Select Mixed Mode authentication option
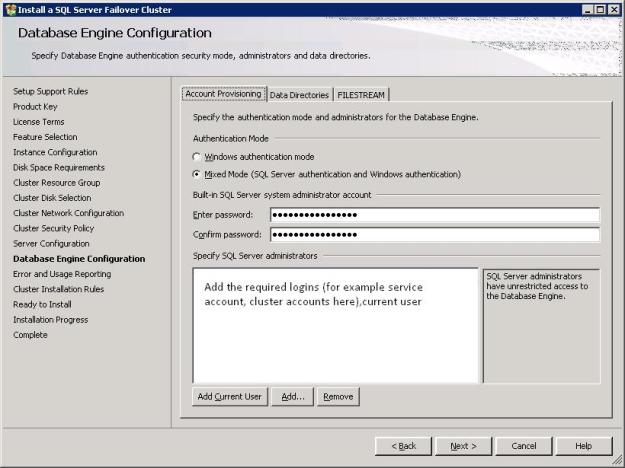625x468 pixels. pyautogui.click(x=196, y=173)
